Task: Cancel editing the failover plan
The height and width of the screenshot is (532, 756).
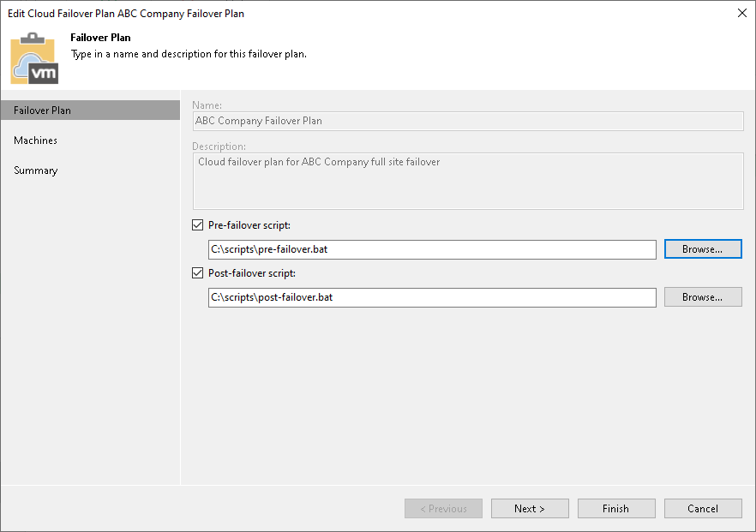Action: pyautogui.click(x=703, y=508)
